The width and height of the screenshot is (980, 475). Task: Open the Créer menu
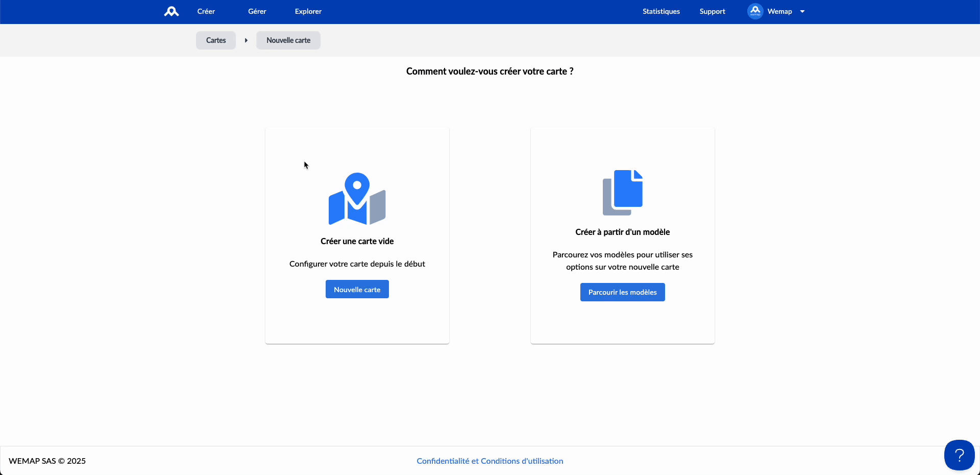[x=206, y=11]
